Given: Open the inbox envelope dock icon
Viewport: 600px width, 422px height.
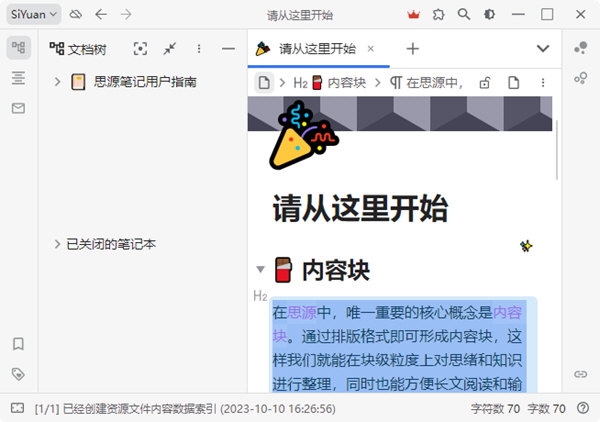Looking at the screenshot, I should tap(18, 108).
